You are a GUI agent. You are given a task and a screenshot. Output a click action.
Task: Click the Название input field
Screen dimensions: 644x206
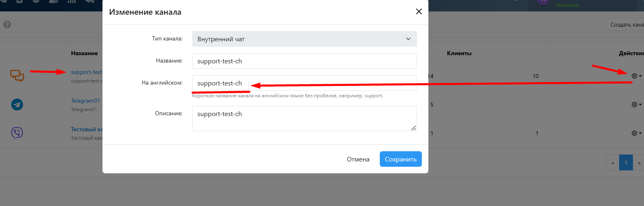pos(304,61)
